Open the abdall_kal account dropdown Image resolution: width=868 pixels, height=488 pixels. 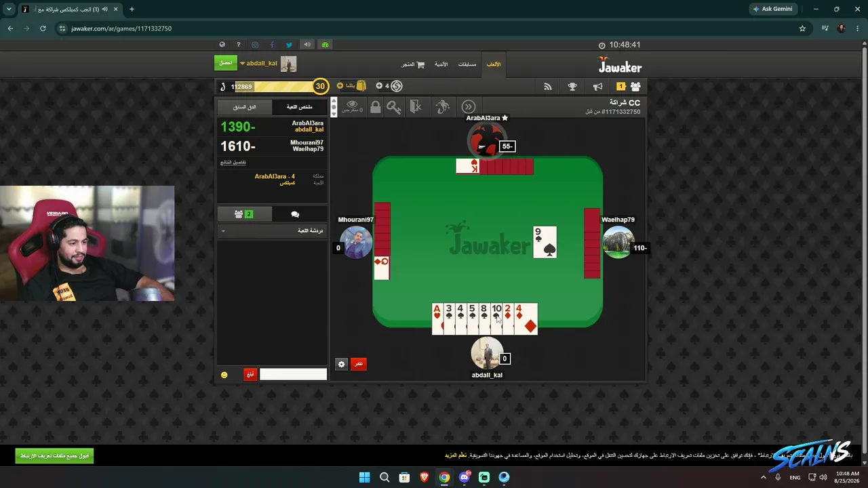258,63
